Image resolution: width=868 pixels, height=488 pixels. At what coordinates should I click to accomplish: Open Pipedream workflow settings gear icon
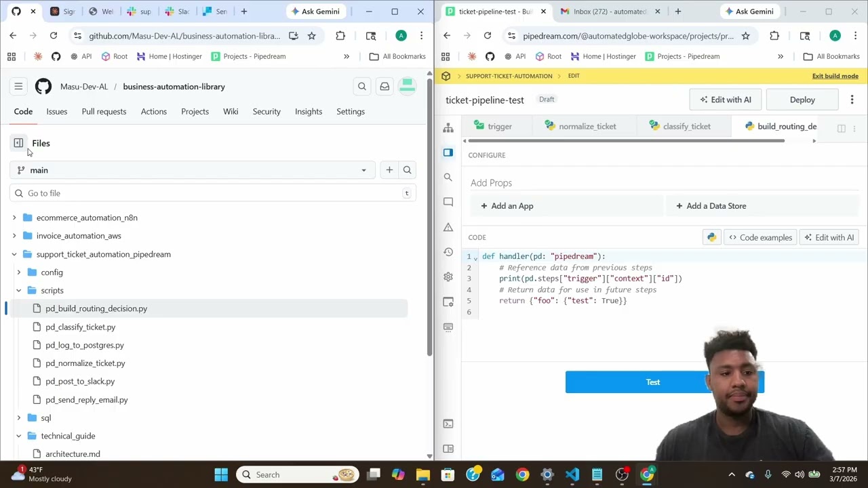click(x=448, y=277)
